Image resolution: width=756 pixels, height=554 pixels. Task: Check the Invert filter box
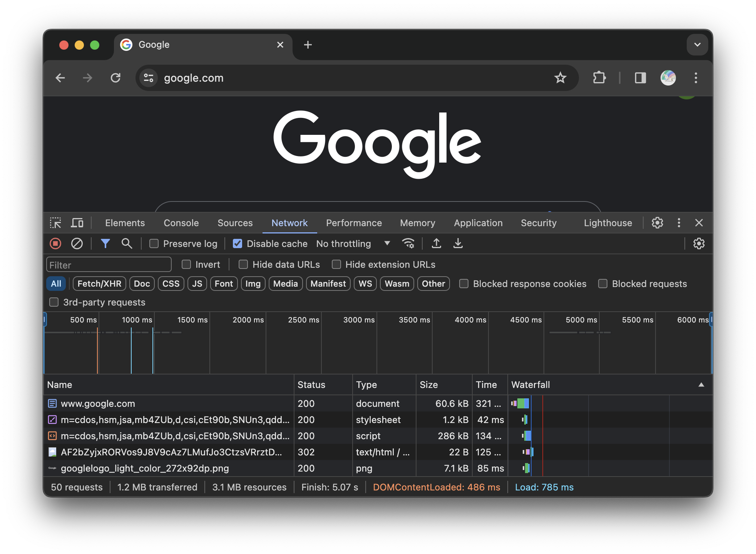coord(186,264)
